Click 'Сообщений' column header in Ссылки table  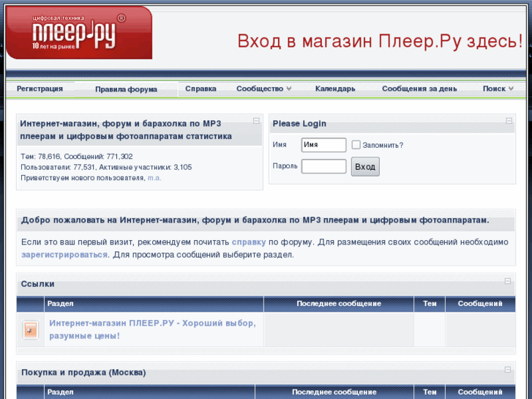point(480,304)
